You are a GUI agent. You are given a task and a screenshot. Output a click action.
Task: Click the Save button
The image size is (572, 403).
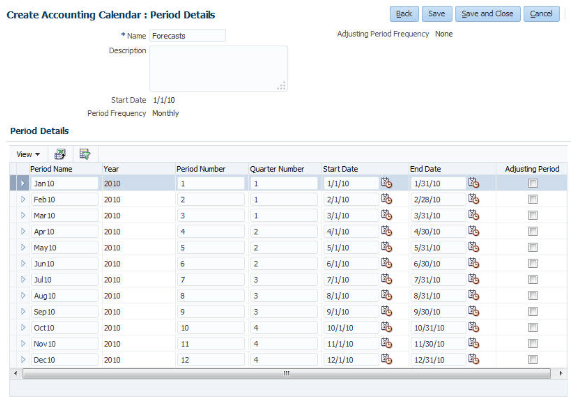click(x=437, y=14)
